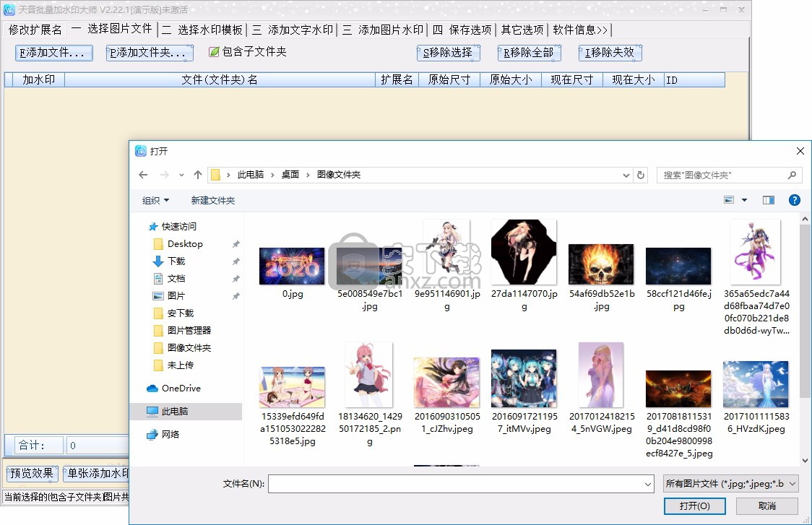Switch to 修改扩展名 tab
The height and width of the screenshot is (525, 812).
35,30
